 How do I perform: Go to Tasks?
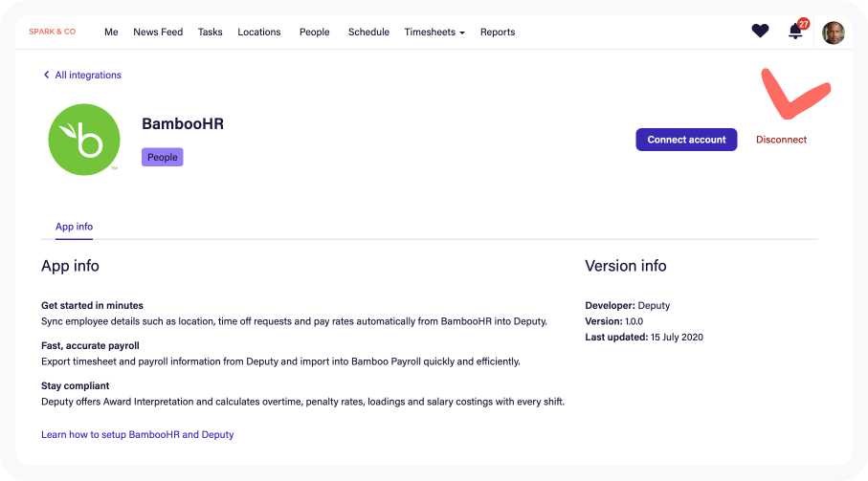211,33
